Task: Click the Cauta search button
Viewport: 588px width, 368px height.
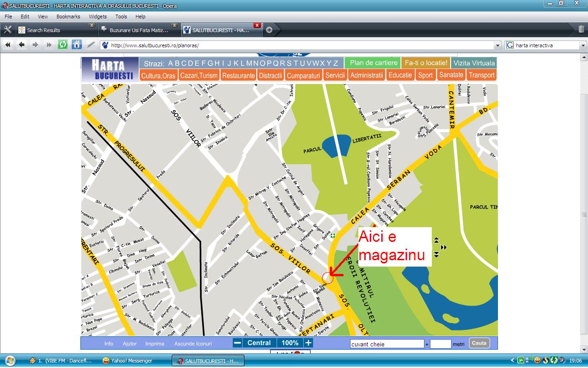Action: tap(479, 343)
